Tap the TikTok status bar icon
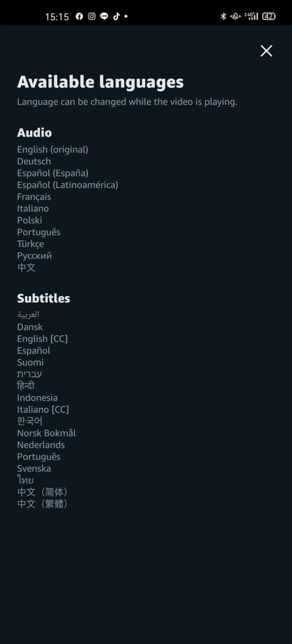Screen dimensions: 292x644 pyautogui.click(x=116, y=16)
